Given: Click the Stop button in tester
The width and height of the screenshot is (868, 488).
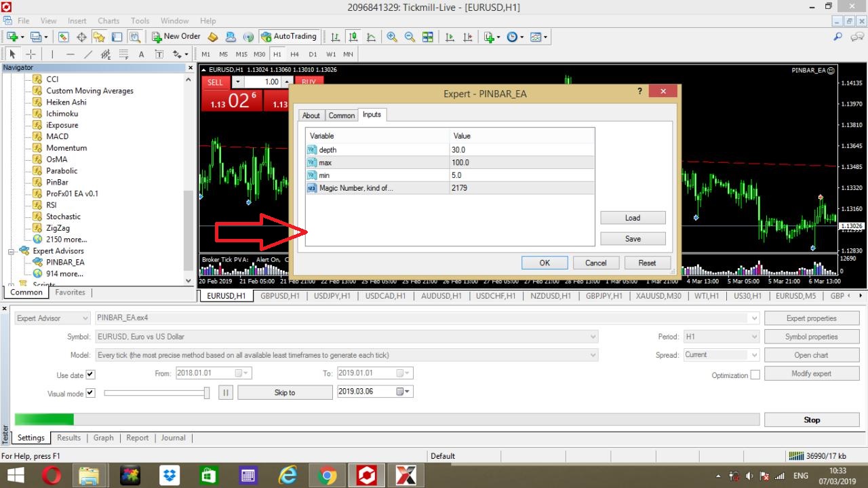Looking at the screenshot, I should tap(812, 420).
